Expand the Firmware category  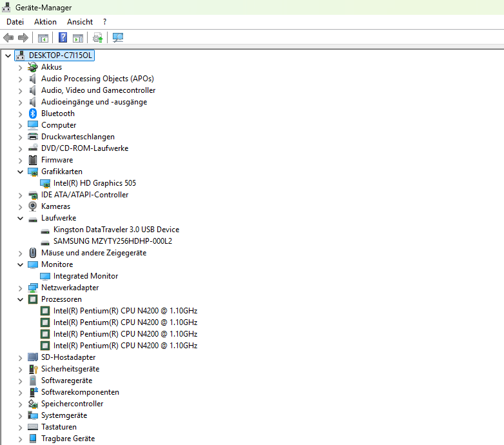[x=20, y=161]
